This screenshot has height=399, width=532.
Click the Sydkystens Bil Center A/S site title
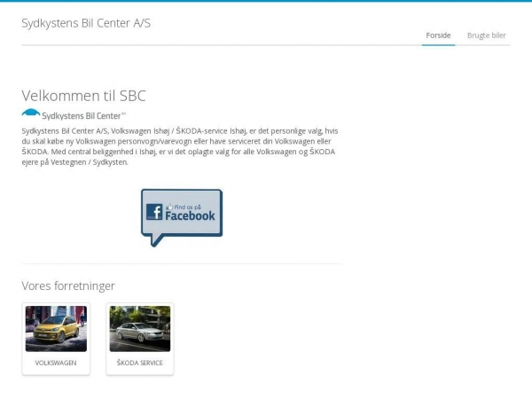pyautogui.click(x=86, y=23)
